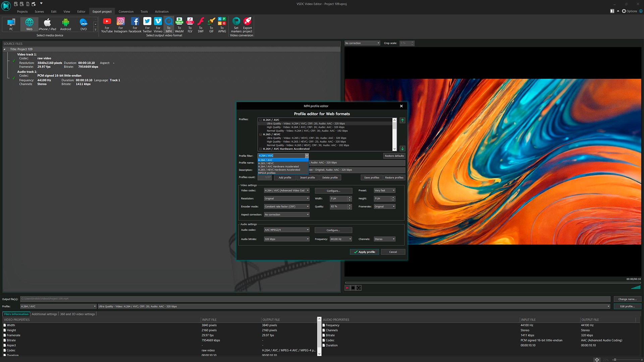Choose DVD as the target device
This screenshot has height=362, width=644.
click(x=83, y=24)
